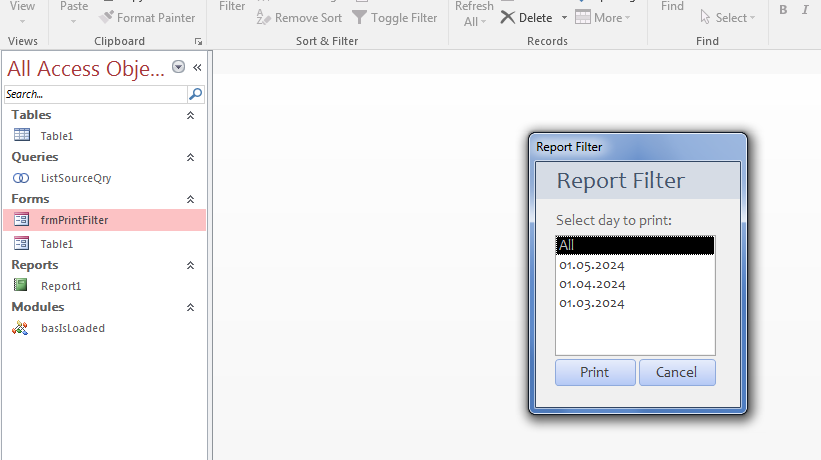
Task: Select basIsLoaded module label
Action: click(x=73, y=328)
